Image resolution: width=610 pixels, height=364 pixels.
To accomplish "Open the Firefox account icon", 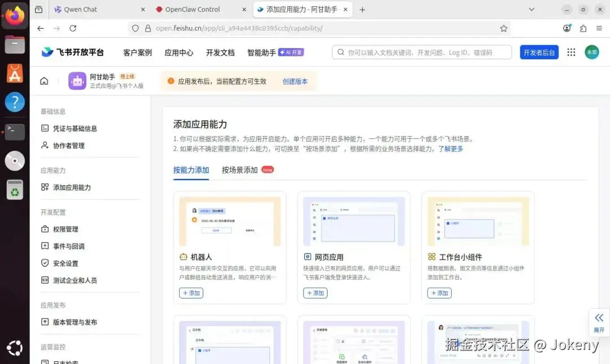I will (x=567, y=28).
